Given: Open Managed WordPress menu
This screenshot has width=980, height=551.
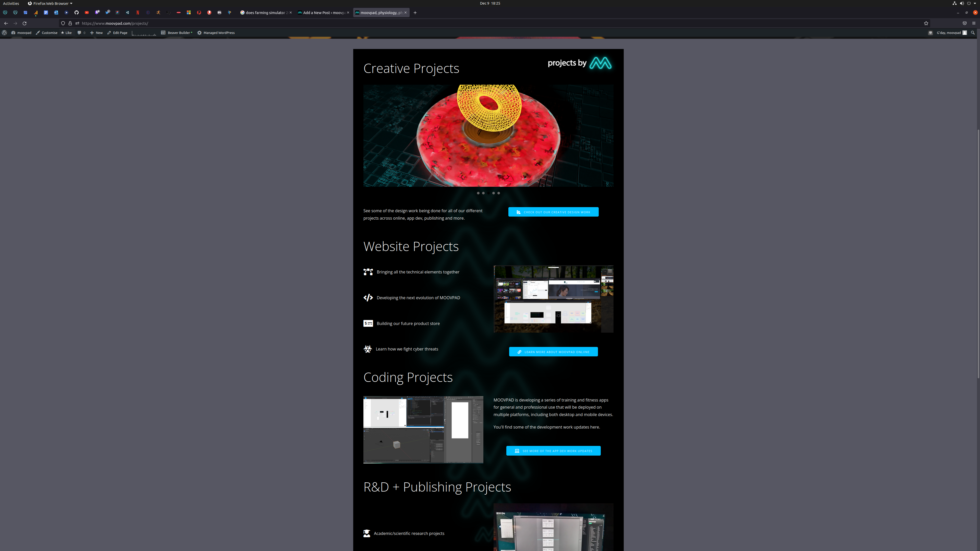Looking at the screenshot, I should click(216, 33).
